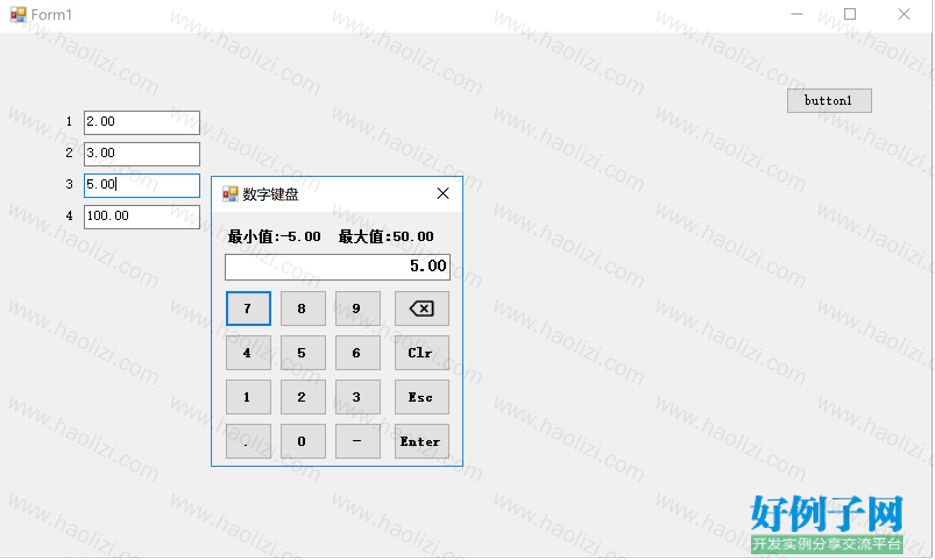
Task: Tap the 8 key
Action: tap(303, 309)
